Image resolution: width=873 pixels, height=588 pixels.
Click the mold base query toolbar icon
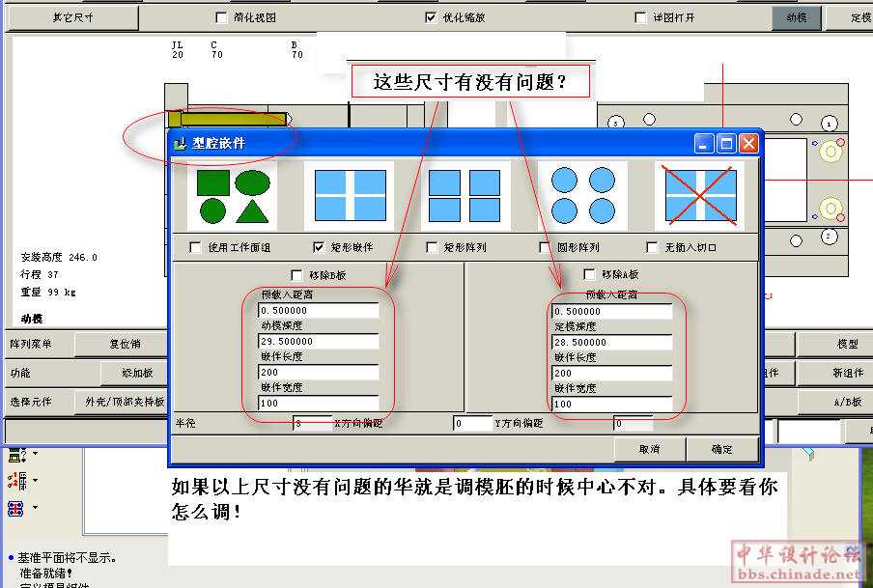pyautogui.click(x=16, y=455)
